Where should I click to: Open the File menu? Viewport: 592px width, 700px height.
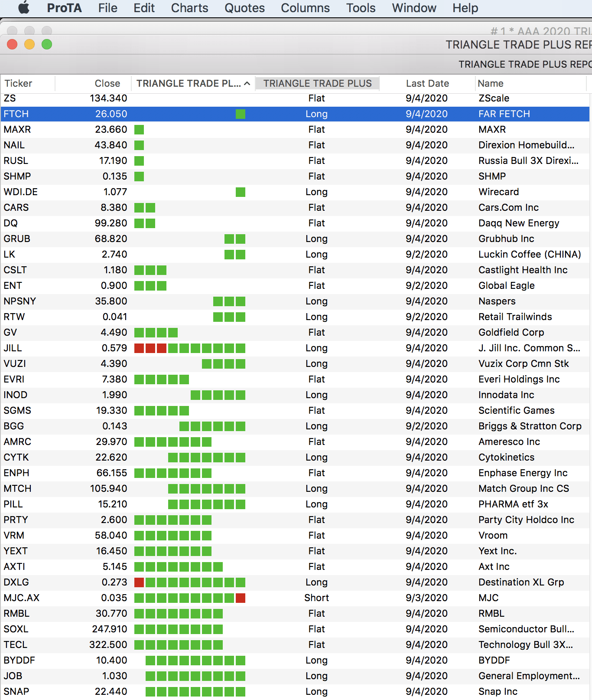tap(108, 8)
